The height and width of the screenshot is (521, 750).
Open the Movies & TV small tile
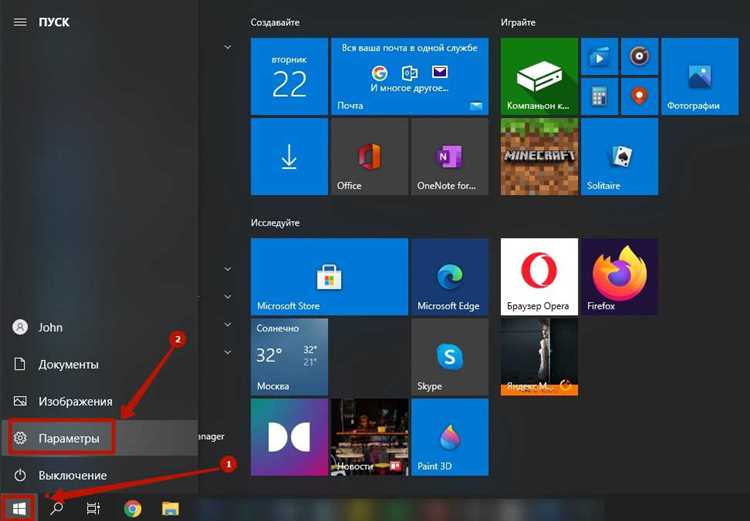(x=599, y=56)
